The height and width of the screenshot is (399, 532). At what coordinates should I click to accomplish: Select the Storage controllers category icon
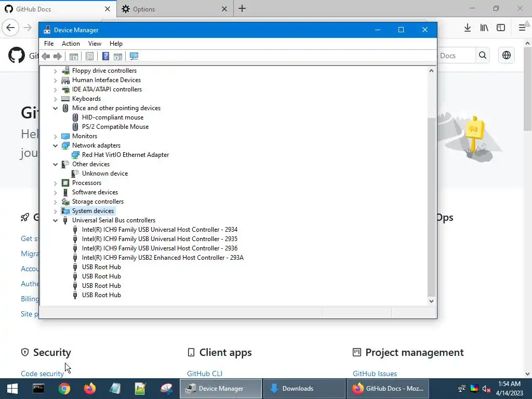[x=65, y=202]
